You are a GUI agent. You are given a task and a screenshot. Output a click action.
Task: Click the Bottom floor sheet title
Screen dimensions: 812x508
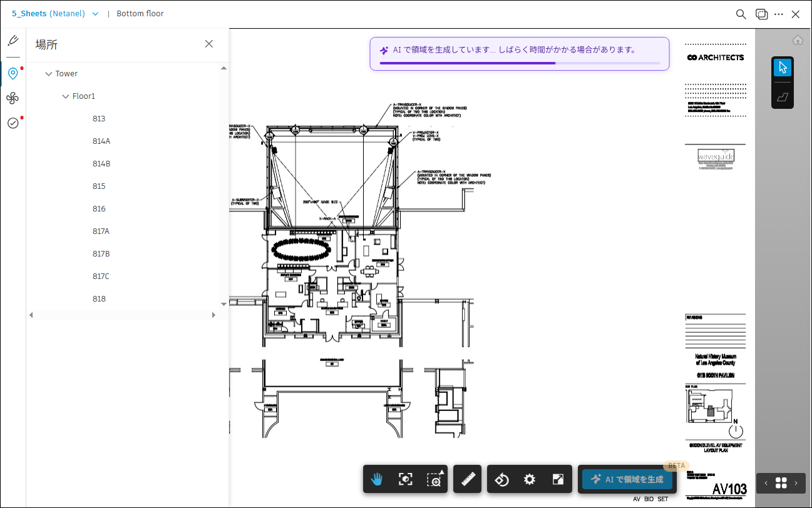coord(140,14)
